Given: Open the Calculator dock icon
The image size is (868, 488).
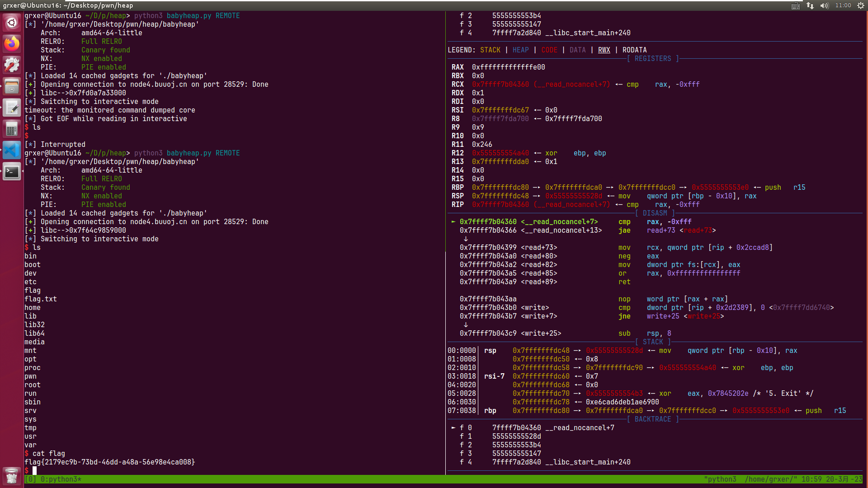Looking at the screenshot, I should click(12, 129).
